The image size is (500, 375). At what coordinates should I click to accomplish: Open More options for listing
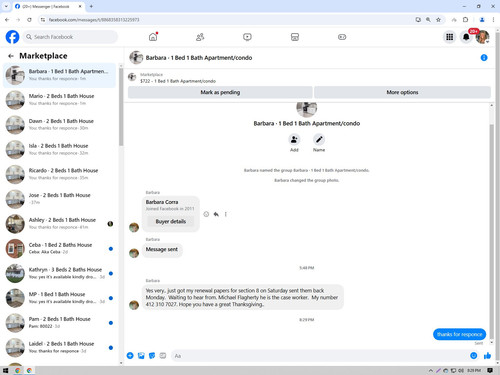(x=402, y=92)
